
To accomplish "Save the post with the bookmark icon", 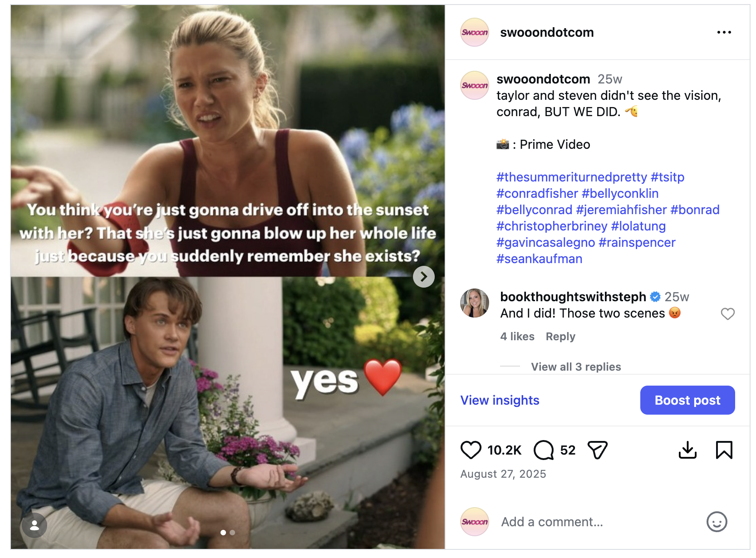I will click(724, 450).
